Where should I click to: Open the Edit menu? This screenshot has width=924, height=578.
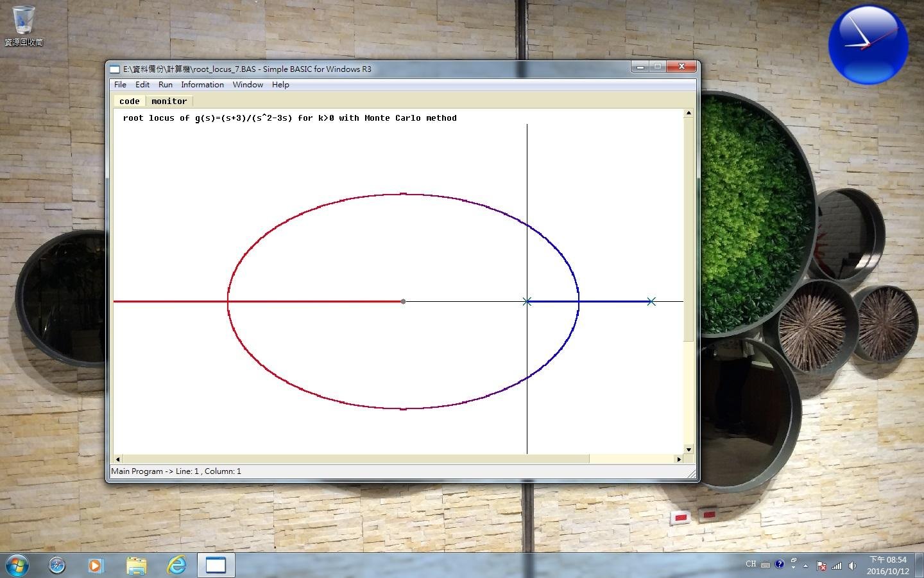pos(142,85)
